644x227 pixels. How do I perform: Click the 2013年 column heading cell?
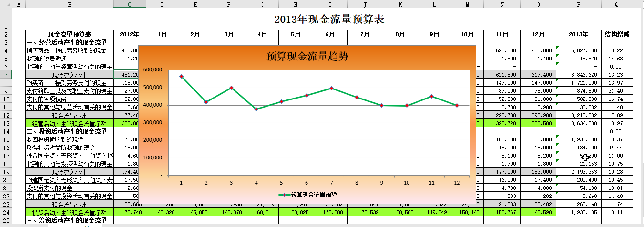[x=578, y=34]
